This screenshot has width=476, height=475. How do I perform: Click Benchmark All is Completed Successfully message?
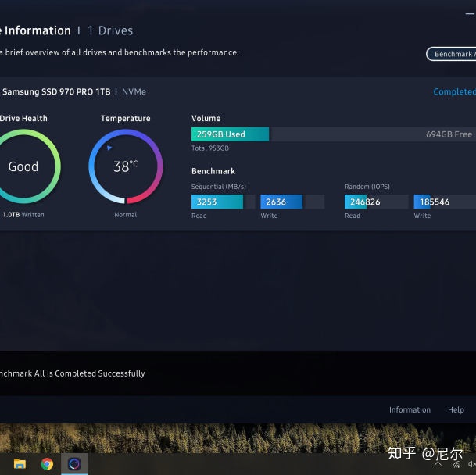tap(72, 373)
